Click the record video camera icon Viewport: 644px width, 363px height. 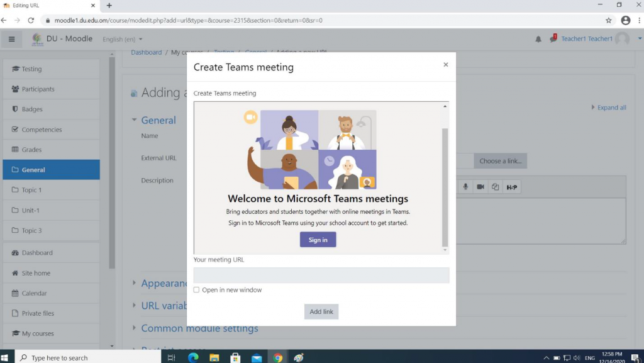pos(480,187)
